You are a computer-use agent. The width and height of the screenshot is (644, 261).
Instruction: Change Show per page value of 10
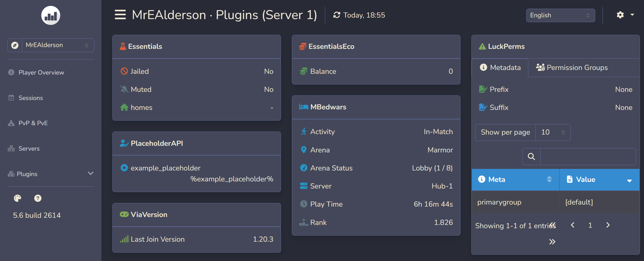(553, 133)
